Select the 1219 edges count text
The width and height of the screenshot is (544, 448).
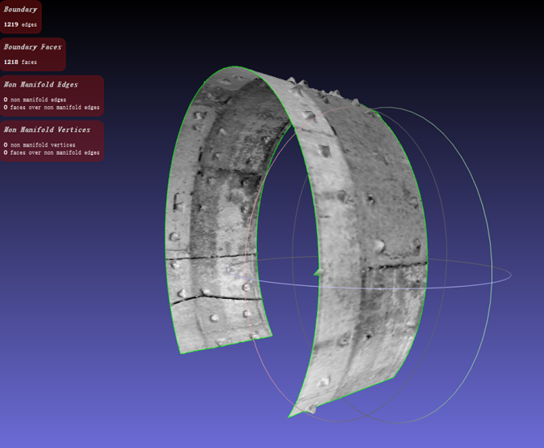tap(20, 25)
